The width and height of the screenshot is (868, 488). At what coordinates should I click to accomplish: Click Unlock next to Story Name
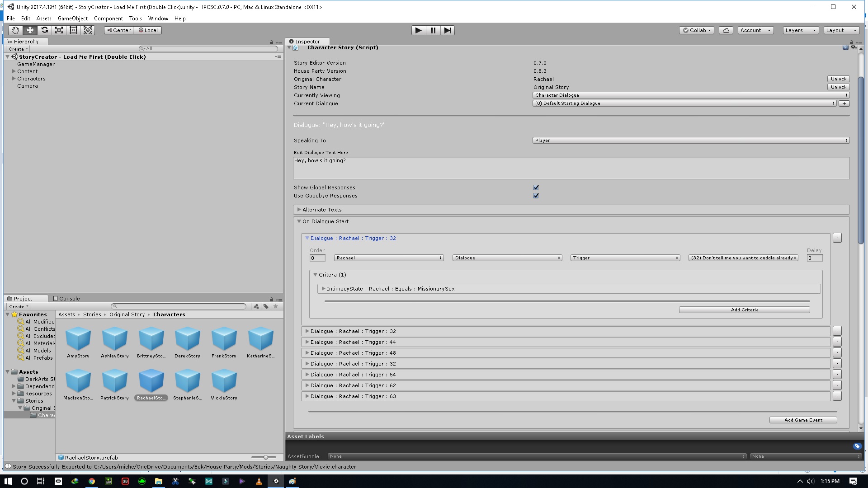pyautogui.click(x=838, y=87)
